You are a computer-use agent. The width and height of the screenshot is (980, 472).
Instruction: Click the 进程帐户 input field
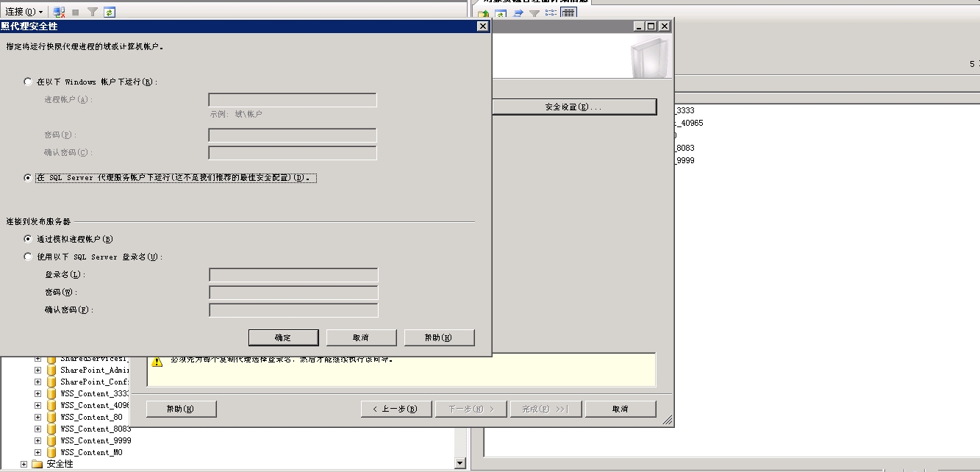pyautogui.click(x=293, y=100)
